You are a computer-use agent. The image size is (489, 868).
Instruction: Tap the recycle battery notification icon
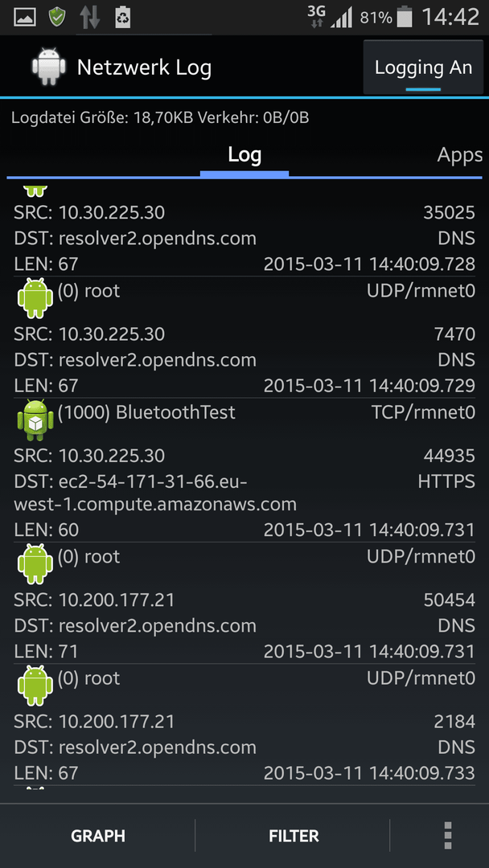[122, 18]
